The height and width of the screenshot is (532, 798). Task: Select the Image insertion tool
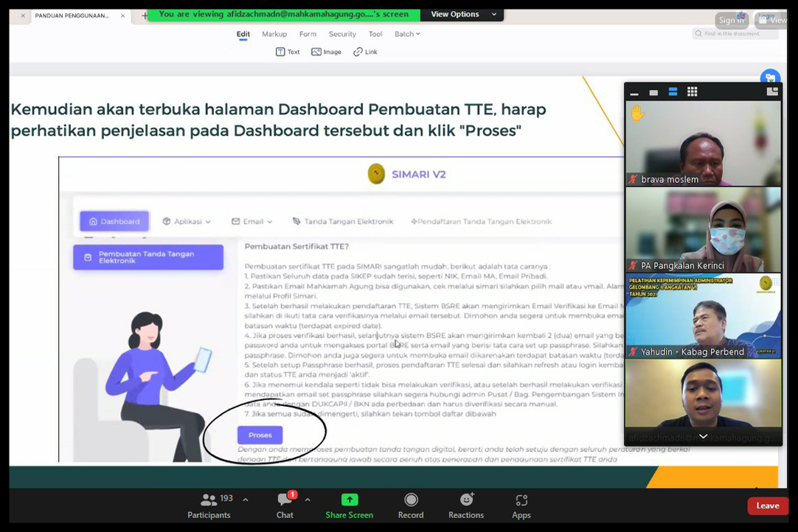point(326,52)
